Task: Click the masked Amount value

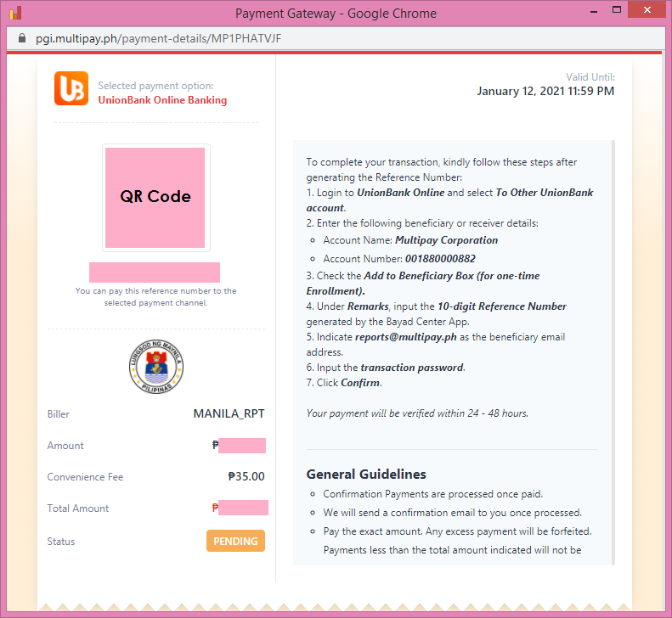Action: [242, 446]
